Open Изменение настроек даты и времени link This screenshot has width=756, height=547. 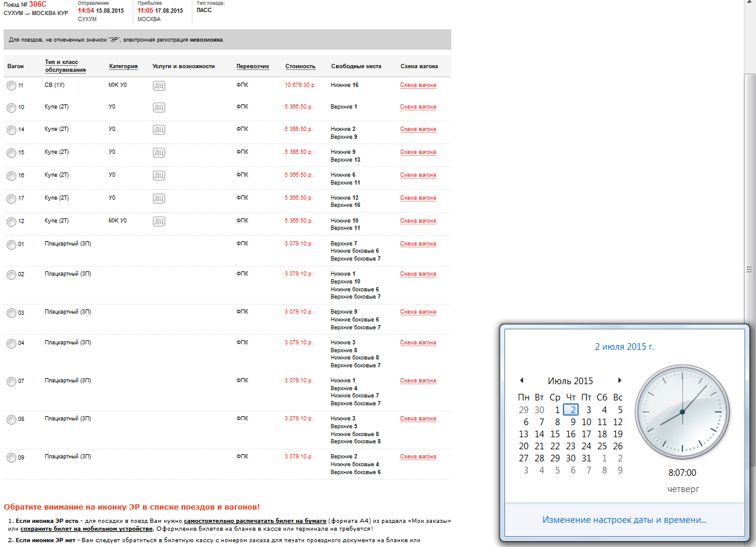(624, 519)
